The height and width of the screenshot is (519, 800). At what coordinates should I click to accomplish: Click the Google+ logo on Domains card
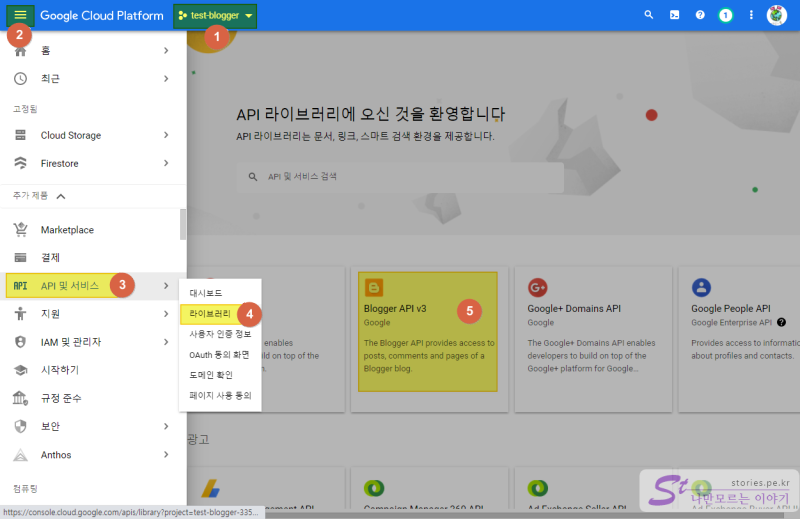[x=537, y=288]
